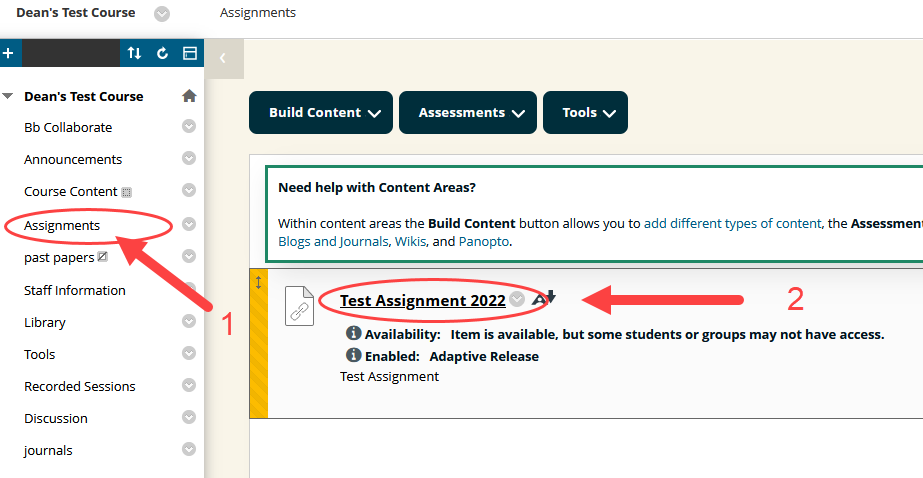Expand the Assessments dropdown menu
The width and height of the screenshot is (923, 478).
coord(467,113)
